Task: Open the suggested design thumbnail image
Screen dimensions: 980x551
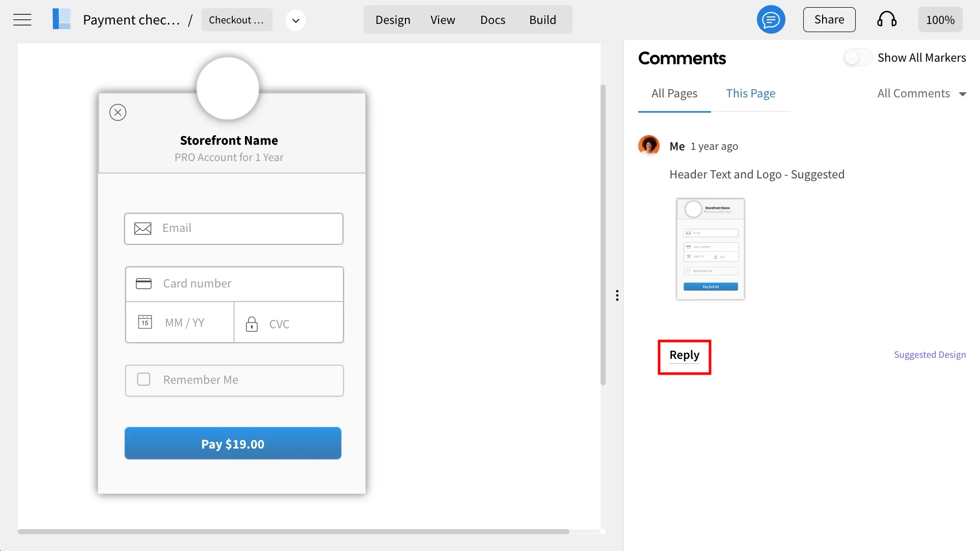Action: click(710, 249)
